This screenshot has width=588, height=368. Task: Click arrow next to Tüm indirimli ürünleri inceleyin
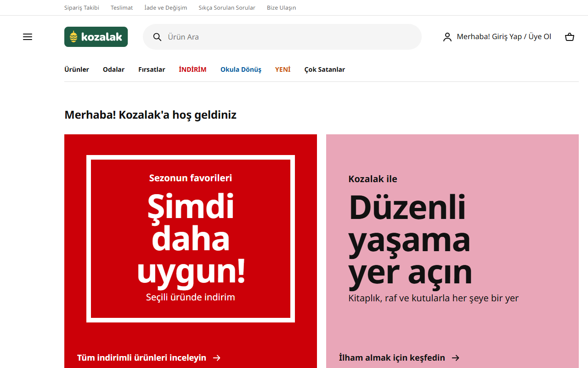217,358
